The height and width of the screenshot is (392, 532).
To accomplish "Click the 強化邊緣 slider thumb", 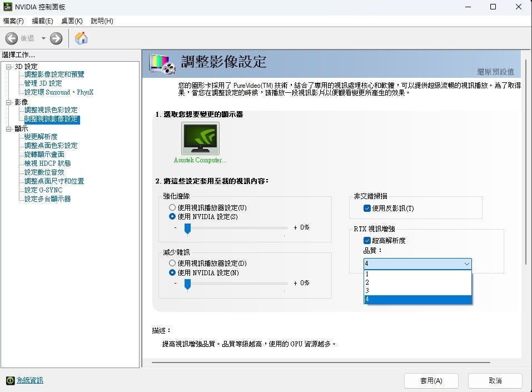I will point(187,229).
